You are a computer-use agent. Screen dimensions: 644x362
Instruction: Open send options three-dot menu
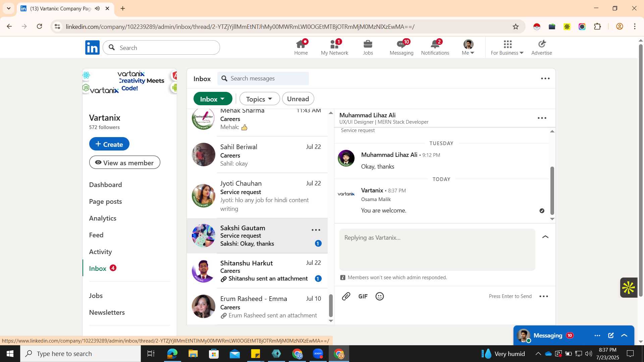pos(544,296)
